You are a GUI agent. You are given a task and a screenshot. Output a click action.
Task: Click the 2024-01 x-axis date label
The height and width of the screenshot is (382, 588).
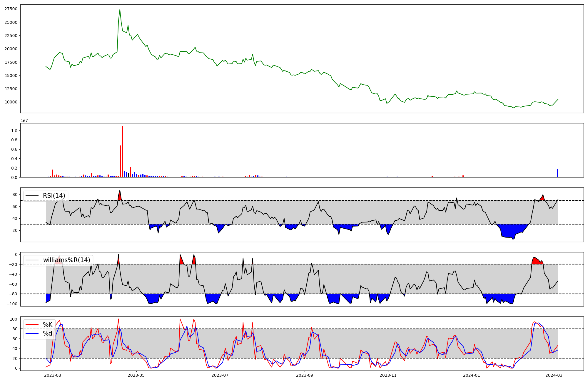click(472, 375)
